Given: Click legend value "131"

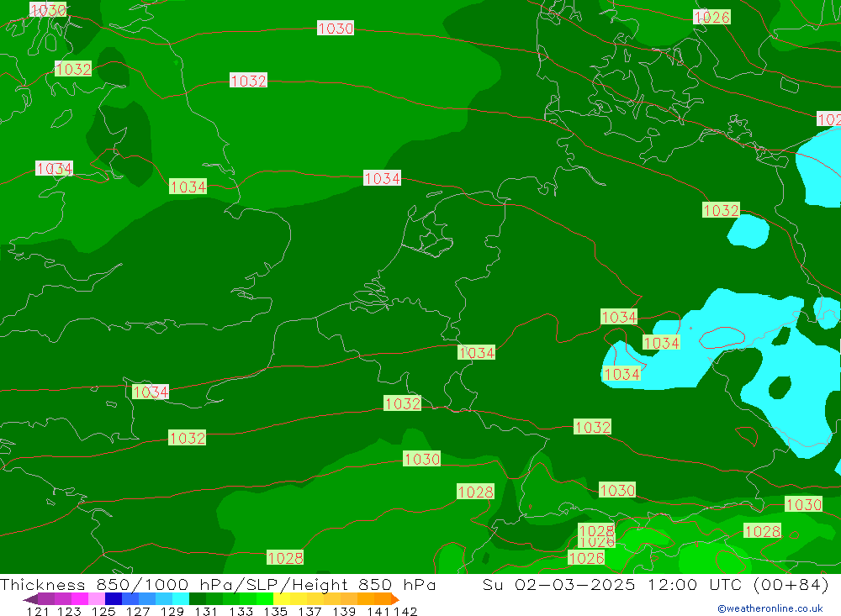Looking at the screenshot, I should click(x=206, y=611).
